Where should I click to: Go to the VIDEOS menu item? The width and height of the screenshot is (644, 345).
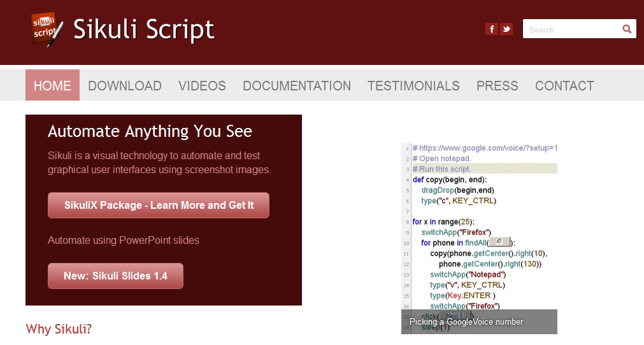coord(202,86)
